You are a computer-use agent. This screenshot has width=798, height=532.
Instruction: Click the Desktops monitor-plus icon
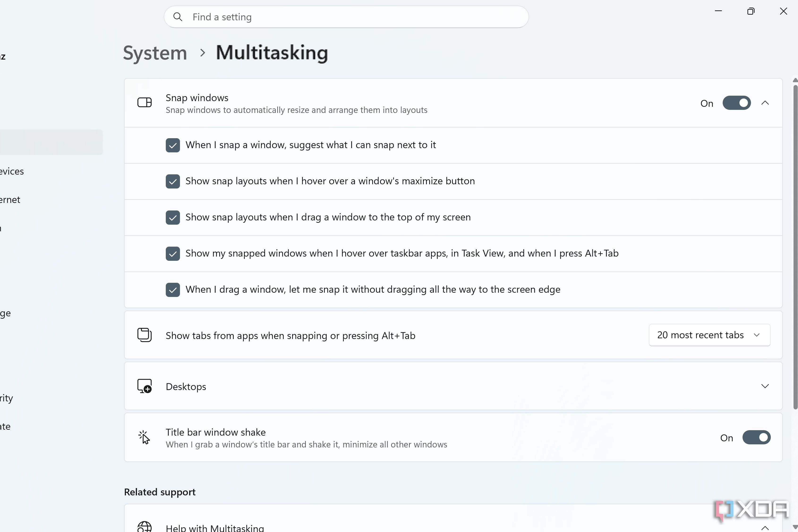[x=144, y=386]
